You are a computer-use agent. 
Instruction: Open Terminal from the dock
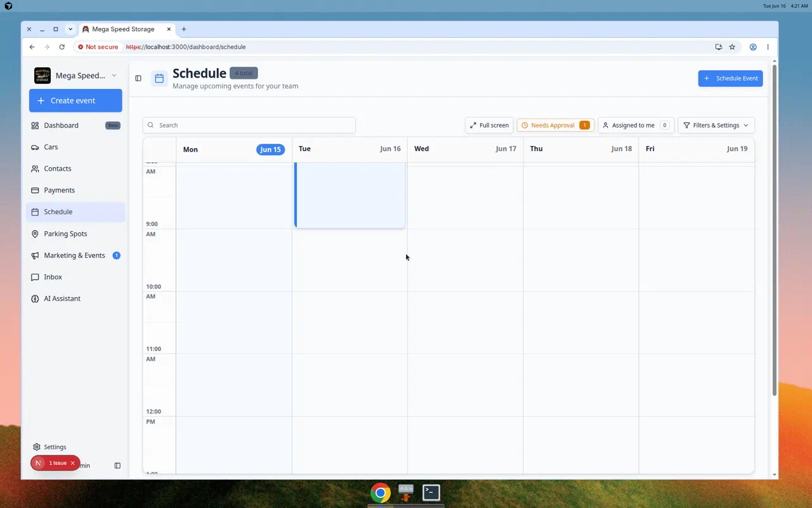[x=431, y=493]
